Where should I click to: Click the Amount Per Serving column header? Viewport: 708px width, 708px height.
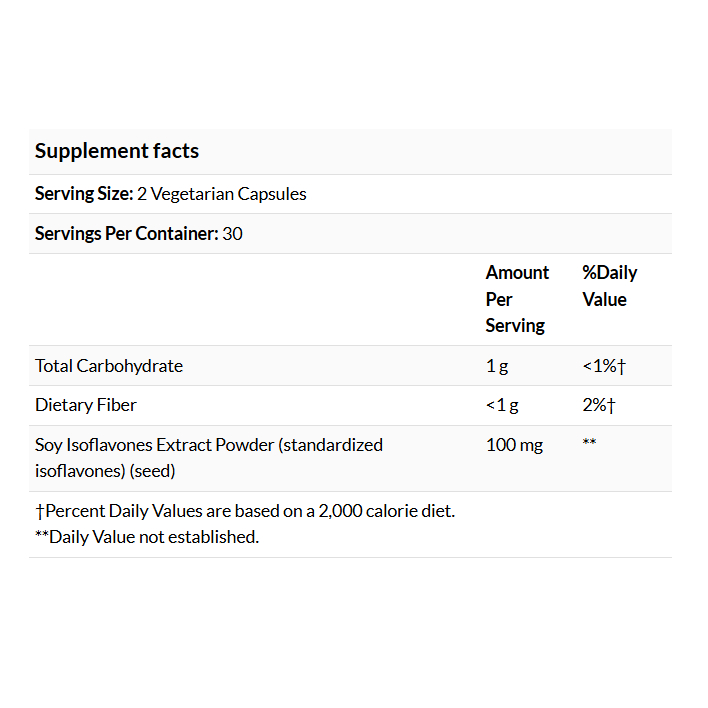click(x=517, y=299)
